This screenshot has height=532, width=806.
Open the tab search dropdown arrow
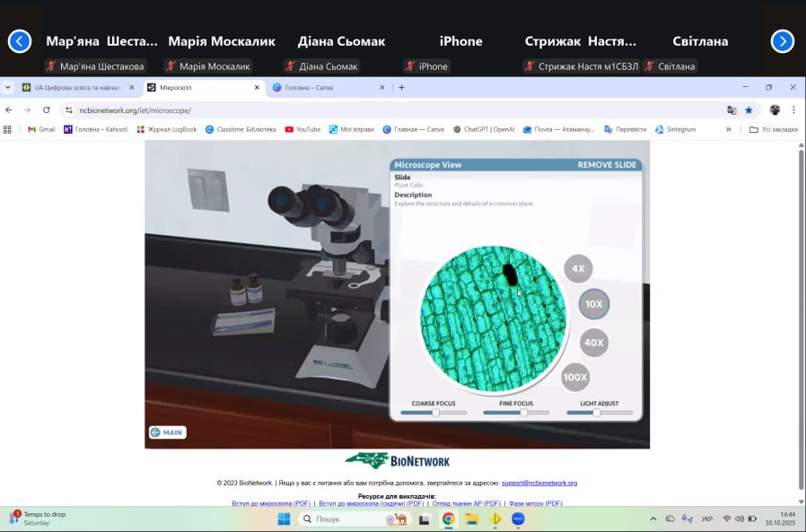click(x=8, y=88)
